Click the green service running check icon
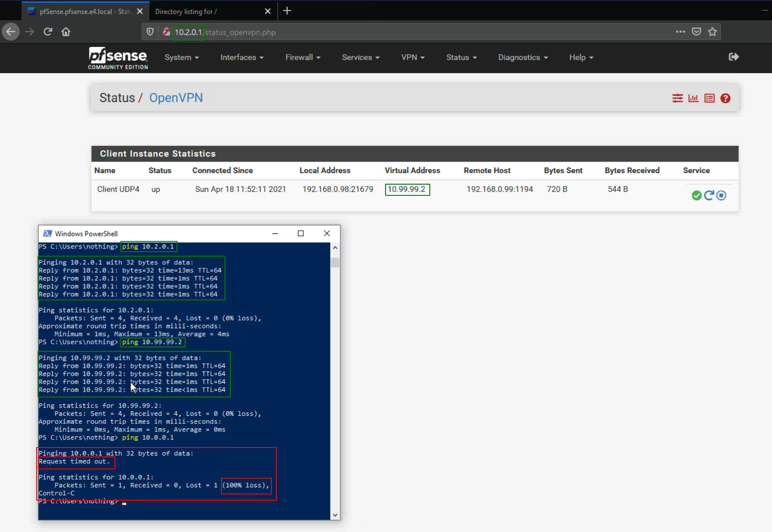The height and width of the screenshot is (532, 772). 696,195
